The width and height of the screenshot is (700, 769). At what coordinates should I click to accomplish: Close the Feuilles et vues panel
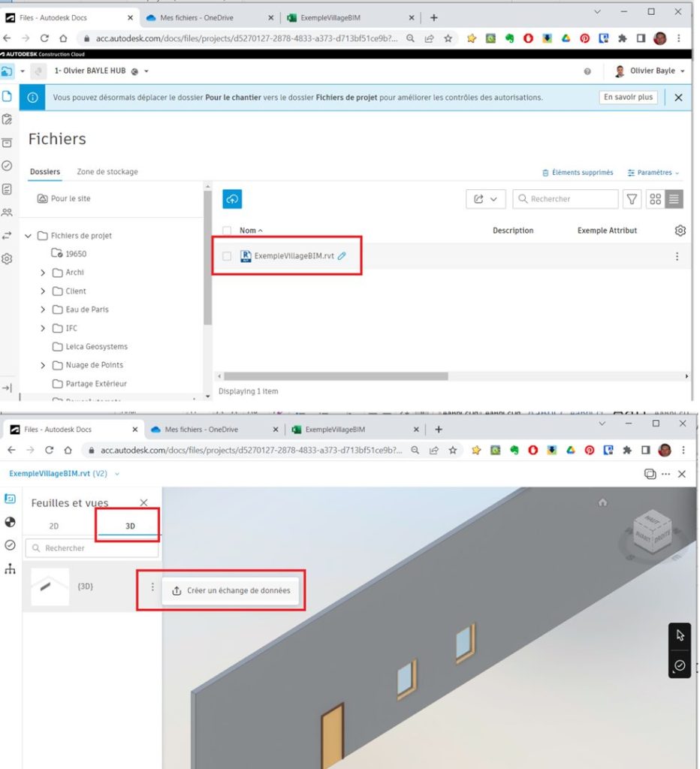tap(143, 502)
